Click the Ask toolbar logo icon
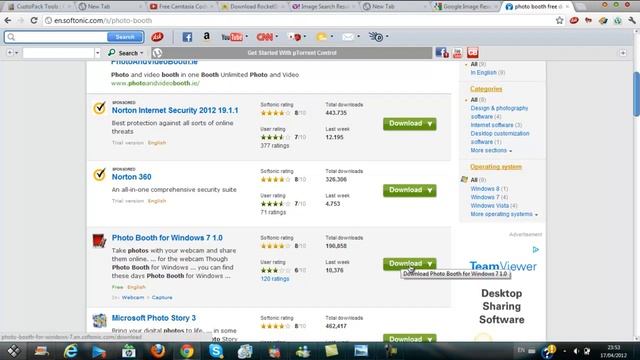The width and height of the screenshot is (640, 360). pos(157,37)
